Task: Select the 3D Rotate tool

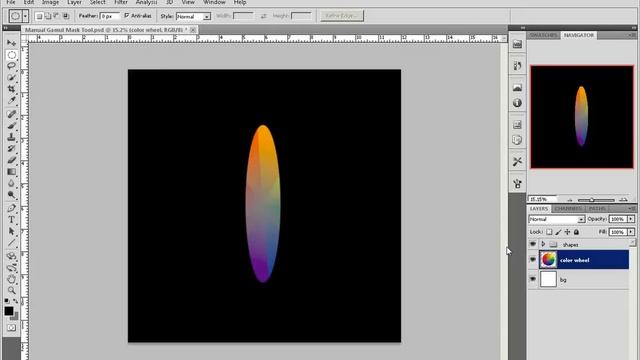Action: [11, 257]
